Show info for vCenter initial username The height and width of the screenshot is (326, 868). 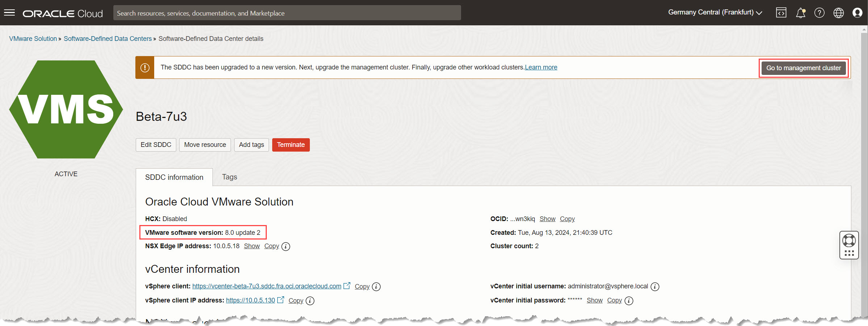coord(655,287)
